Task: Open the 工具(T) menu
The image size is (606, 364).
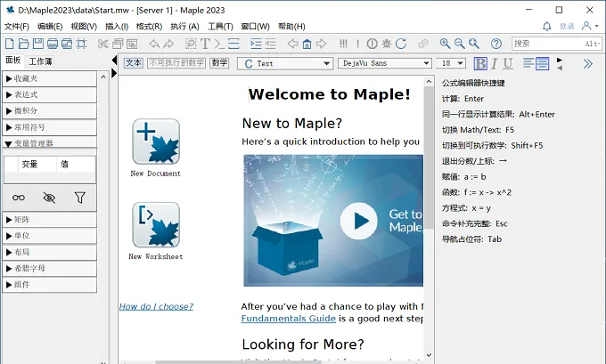Action: coord(220,26)
